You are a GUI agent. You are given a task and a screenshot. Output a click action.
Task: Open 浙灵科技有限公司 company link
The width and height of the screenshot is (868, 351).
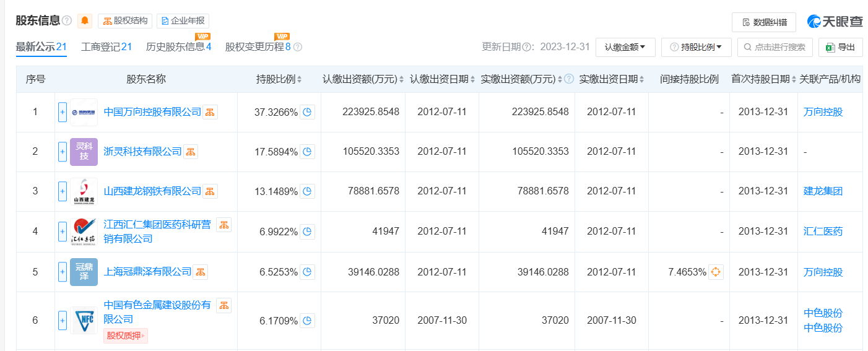pyautogui.click(x=142, y=152)
